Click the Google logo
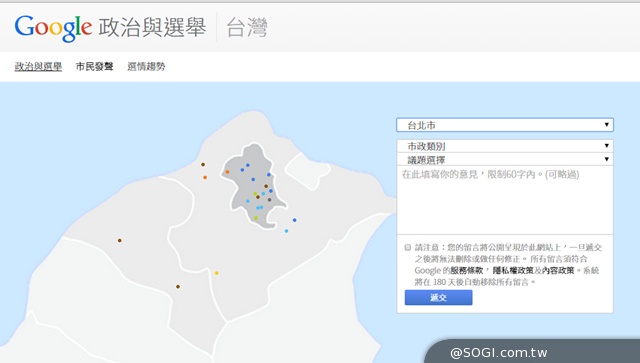The image size is (640, 363). point(53,28)
